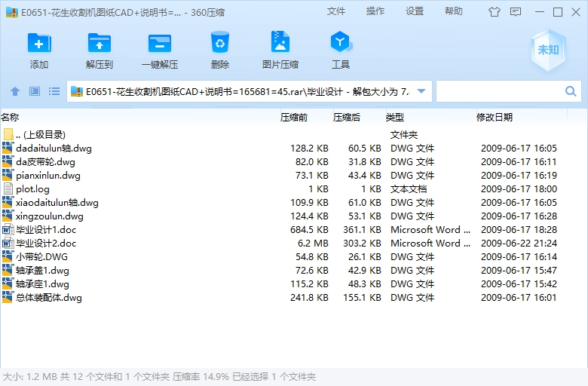Go up one level with arrow icon
Image resolution: width=588 pixels, height=386 pixels.
pyautogui.click(x=15, y=91)
